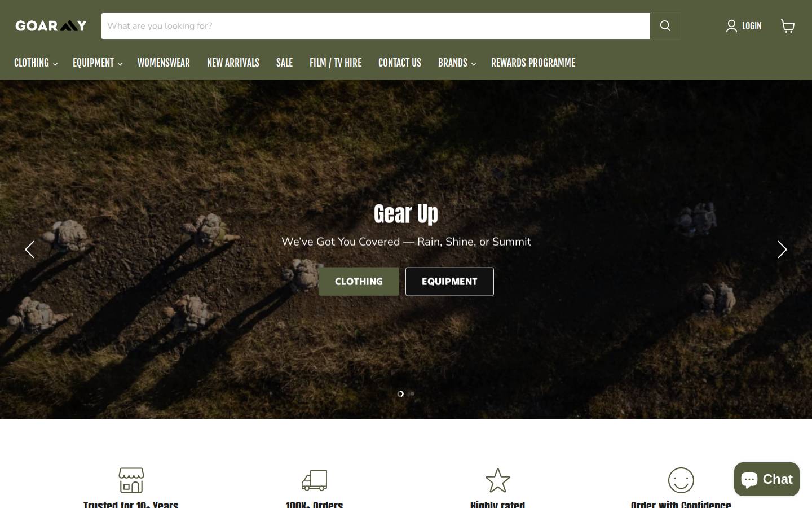Open the Shopify Chat widget
The width and height of the screenshot is (812, 508).
(766, 479)
